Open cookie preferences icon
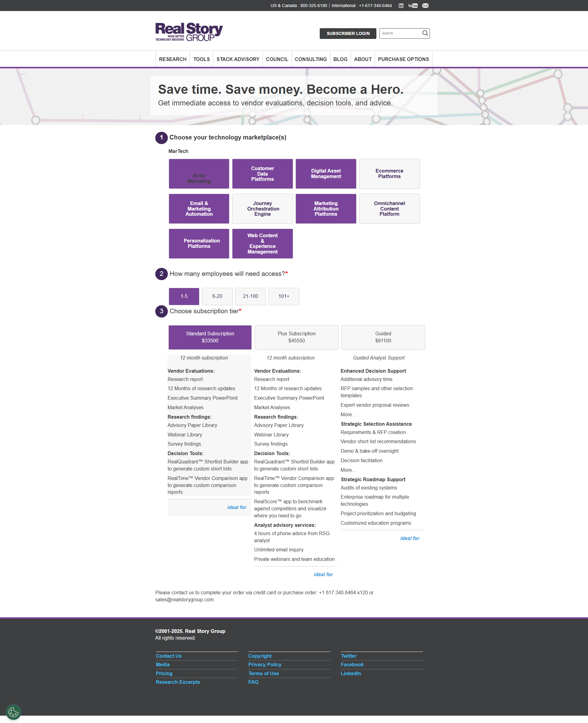The width and height of the screenshot is (588, 723). coord(13,712)
